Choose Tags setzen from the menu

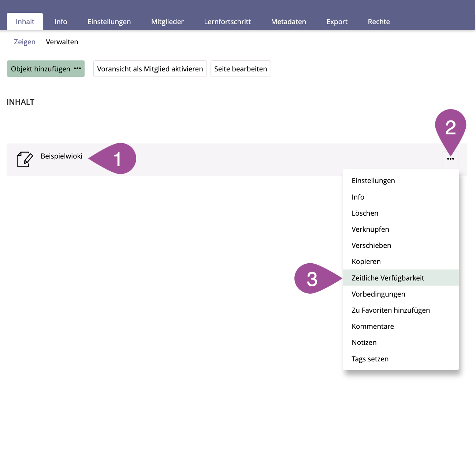click(370, 359)
